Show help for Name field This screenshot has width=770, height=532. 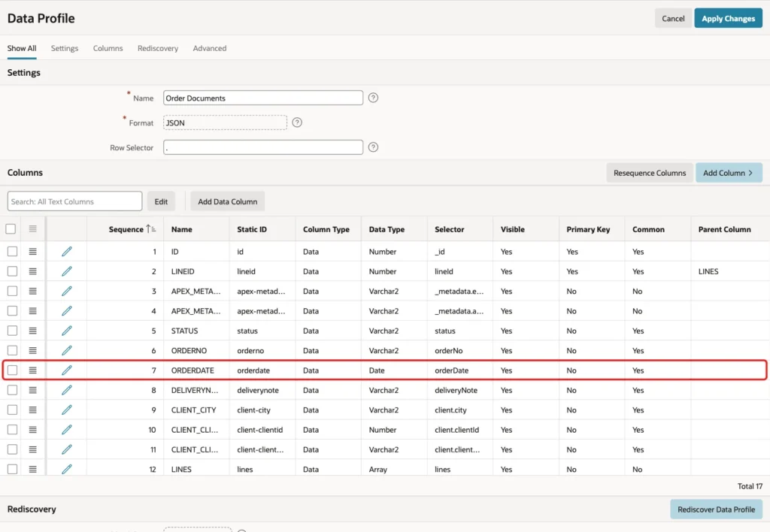(373, 98)
